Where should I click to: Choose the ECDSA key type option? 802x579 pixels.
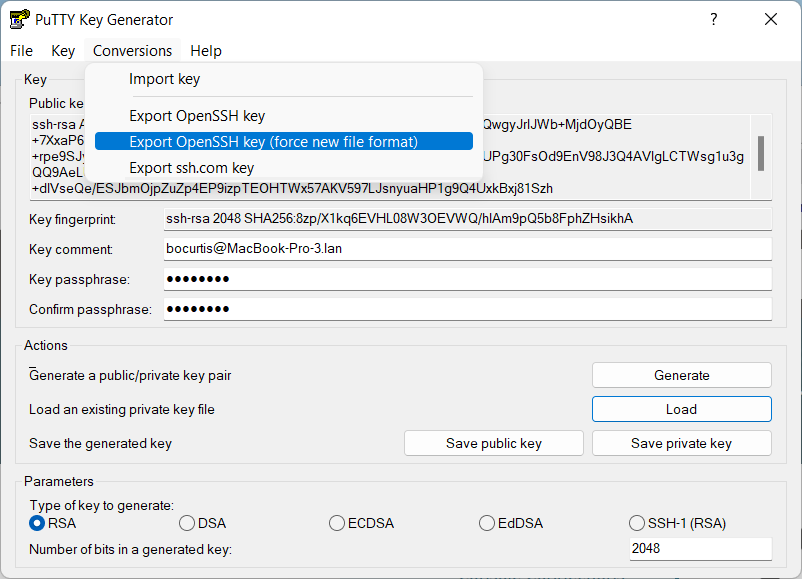pos(337,523)
